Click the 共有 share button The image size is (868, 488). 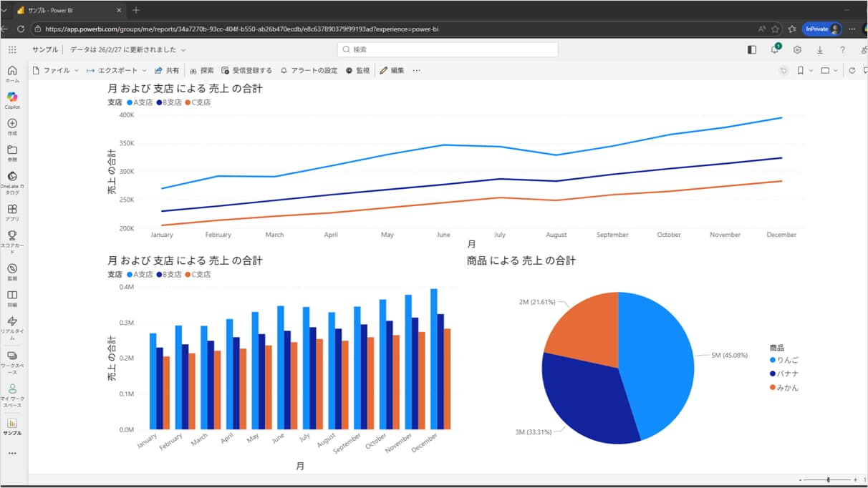click(167, 71)
